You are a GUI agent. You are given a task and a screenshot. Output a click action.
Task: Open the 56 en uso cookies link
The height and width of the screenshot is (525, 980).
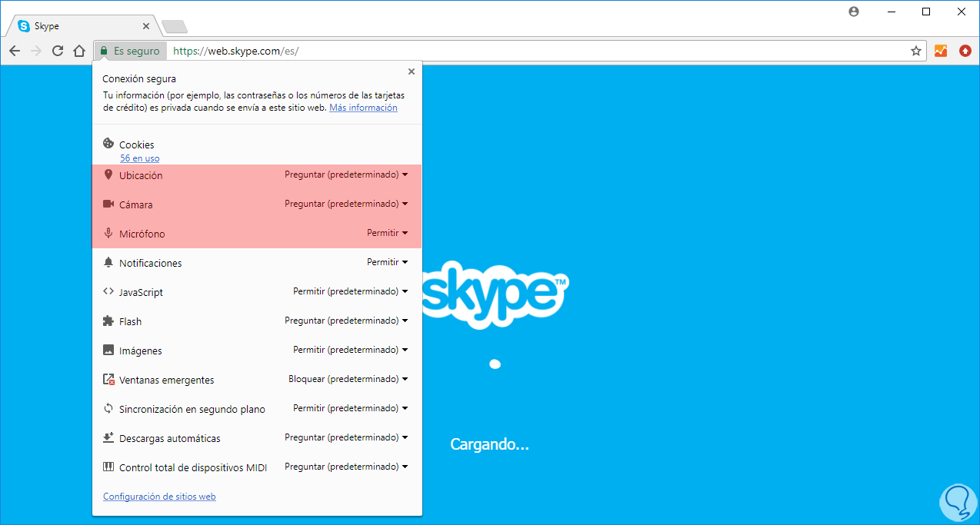tap(139, 158)
